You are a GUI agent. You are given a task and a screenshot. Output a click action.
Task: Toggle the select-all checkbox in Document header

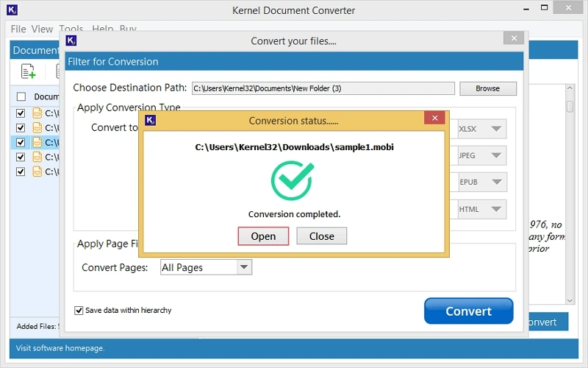pos(21,96)
